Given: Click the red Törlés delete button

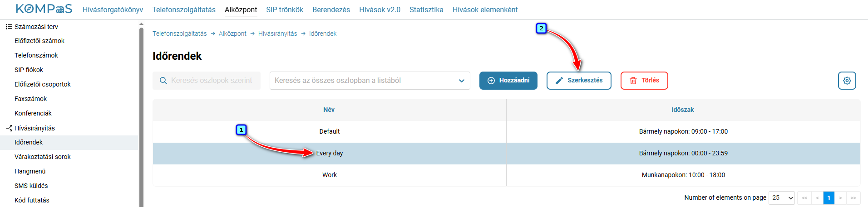Looking at the screenshot, I should tap(644, 81).
